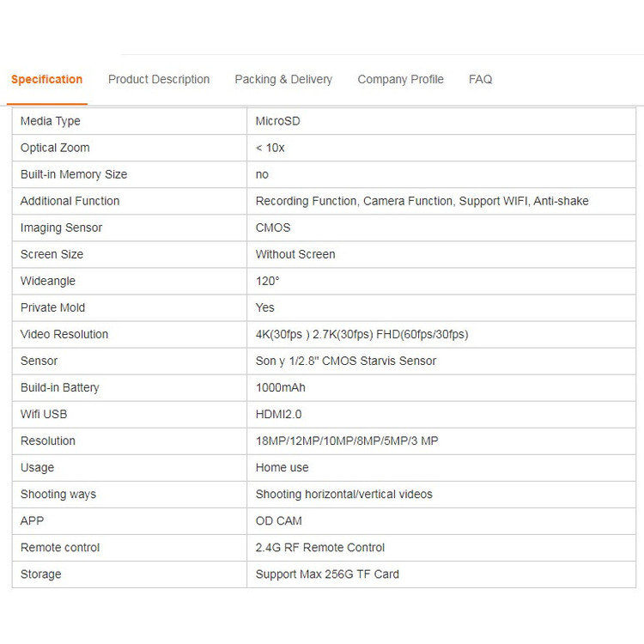Image resolution: width=644 pixels, height=644 pixels.
Task: Click the CMOS imaging sensor value
Action: [x=273, y=228]
